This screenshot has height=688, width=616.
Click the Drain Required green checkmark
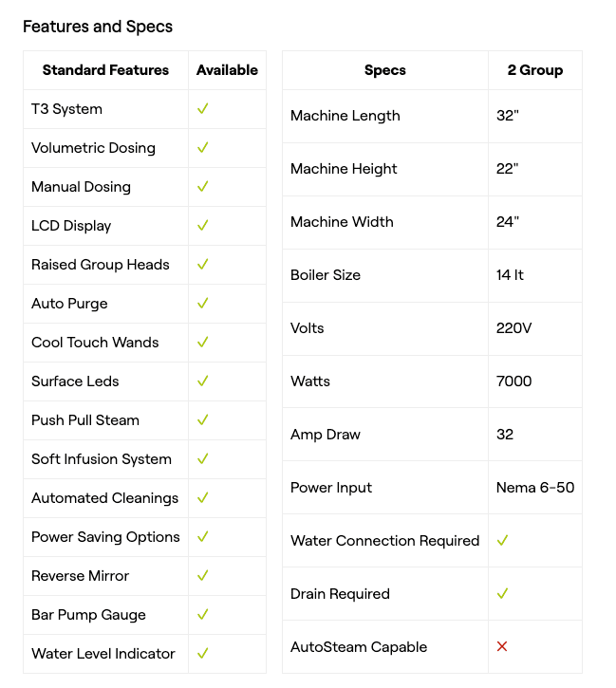[502, 594]
